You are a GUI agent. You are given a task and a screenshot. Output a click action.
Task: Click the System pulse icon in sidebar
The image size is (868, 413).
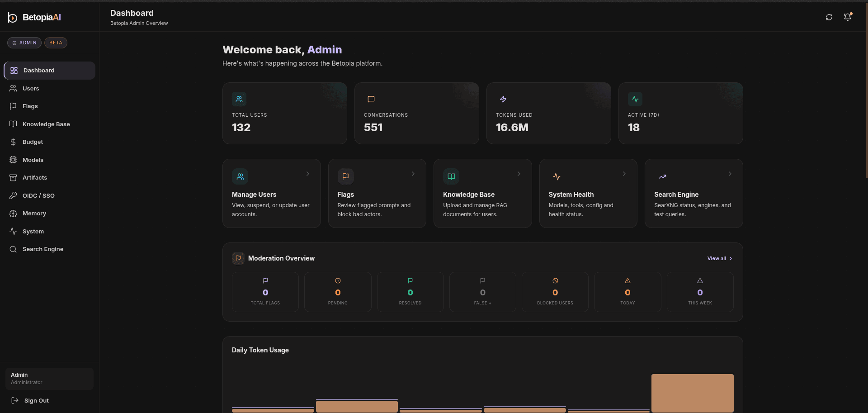[13, 231]
